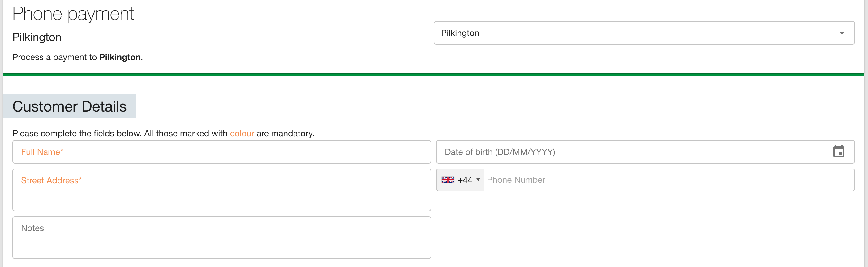Click the calendar icon beside Date of birth
Image resolution: width=868 pixels, height=267 pixels.
coord(840,151)
